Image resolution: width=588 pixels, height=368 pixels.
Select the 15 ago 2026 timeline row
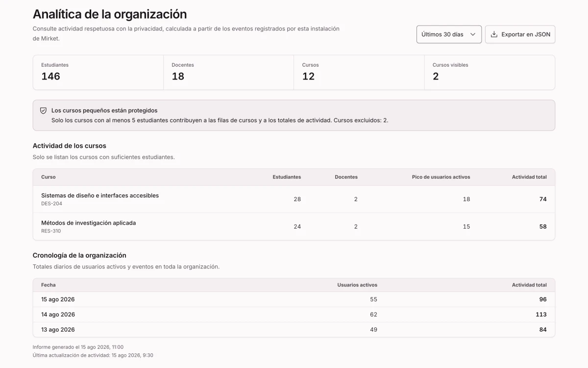pyautogui.click(x=294, y=299)
